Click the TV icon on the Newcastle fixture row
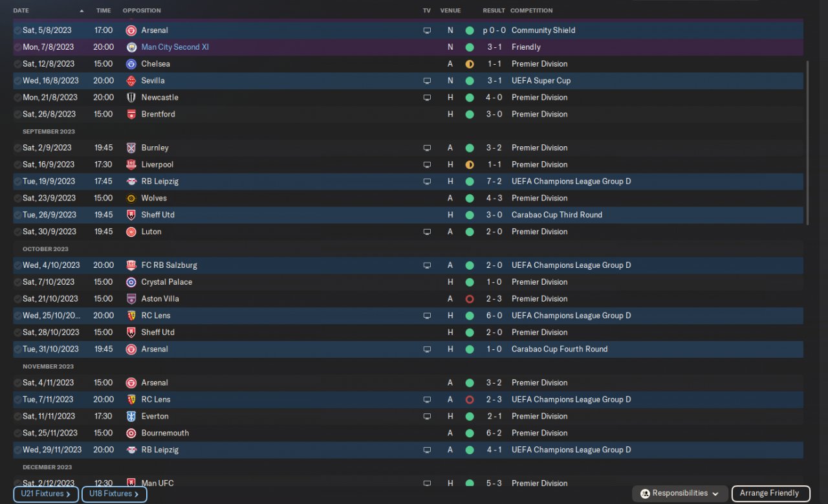This screenshot has width=828, height=504. (427, 98)
